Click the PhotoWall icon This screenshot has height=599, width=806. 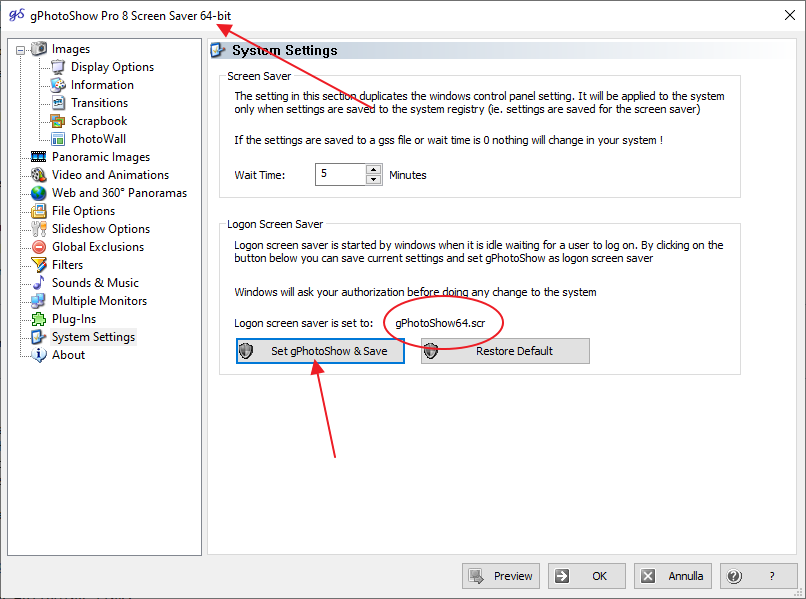click(x=58, y=139)
